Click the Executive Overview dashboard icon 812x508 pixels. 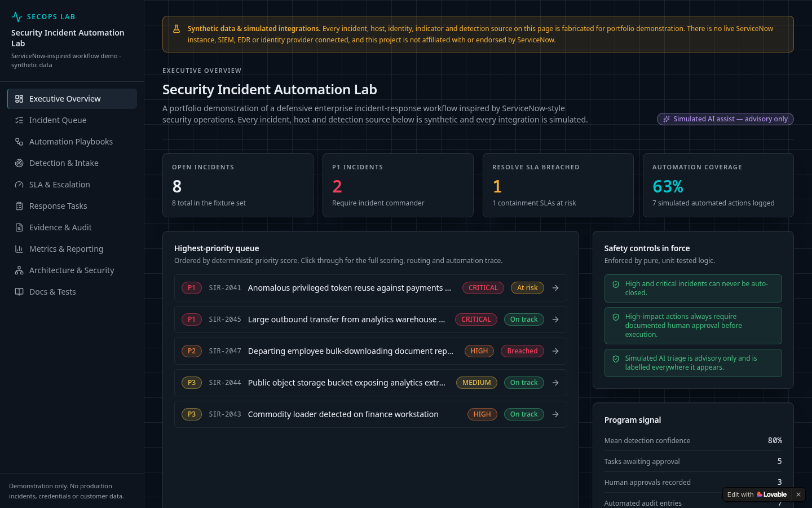pos(19,99)
